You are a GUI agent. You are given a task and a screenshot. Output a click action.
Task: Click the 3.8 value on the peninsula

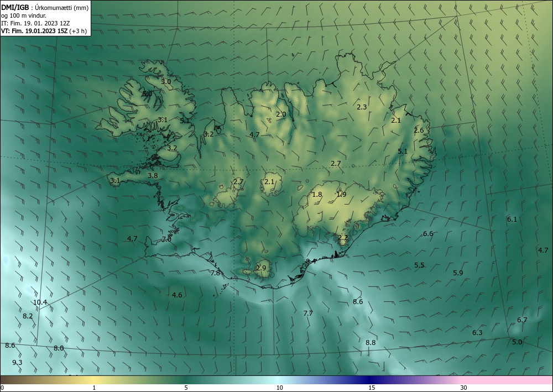point(153,176)
